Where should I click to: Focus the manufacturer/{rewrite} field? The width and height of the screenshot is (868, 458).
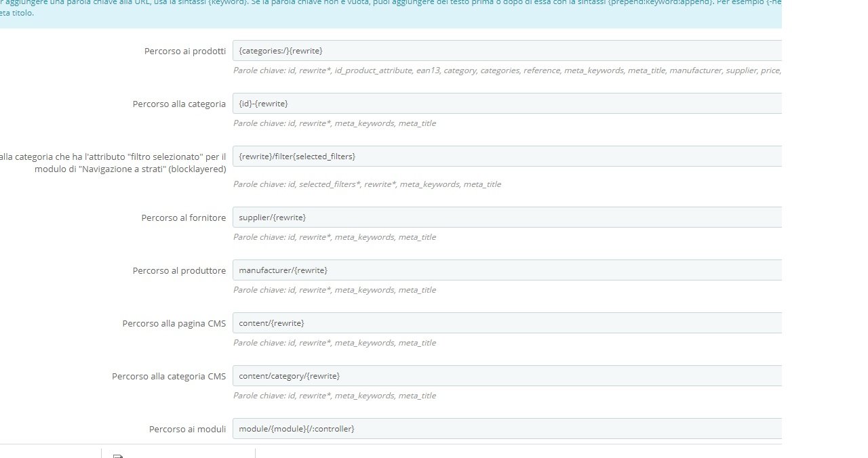click(507, 270)
